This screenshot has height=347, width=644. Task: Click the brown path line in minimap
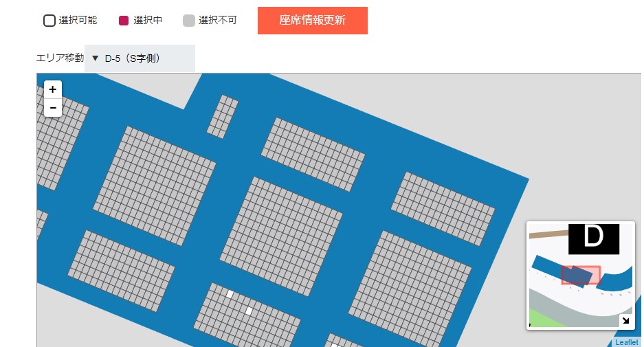548,234
